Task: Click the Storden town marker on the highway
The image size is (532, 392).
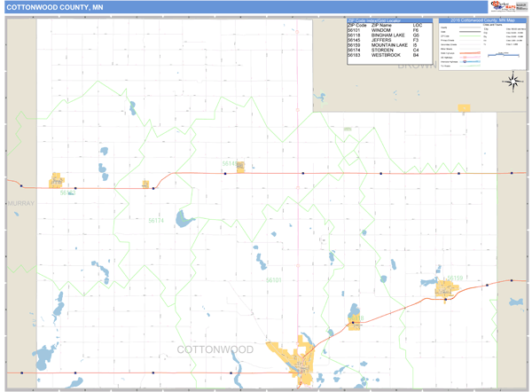Action: [145, 184]
